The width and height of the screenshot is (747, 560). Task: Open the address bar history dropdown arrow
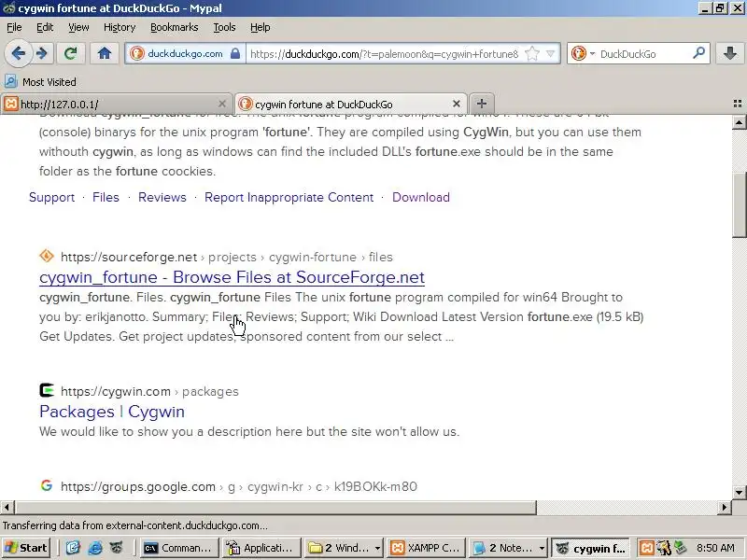[550, 53]
